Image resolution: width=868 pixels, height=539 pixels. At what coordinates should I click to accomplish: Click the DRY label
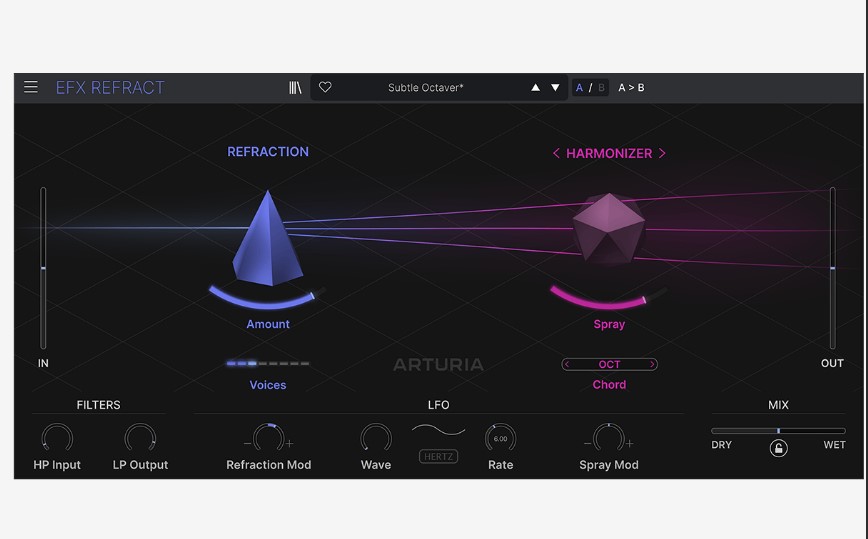coord(721,445)
